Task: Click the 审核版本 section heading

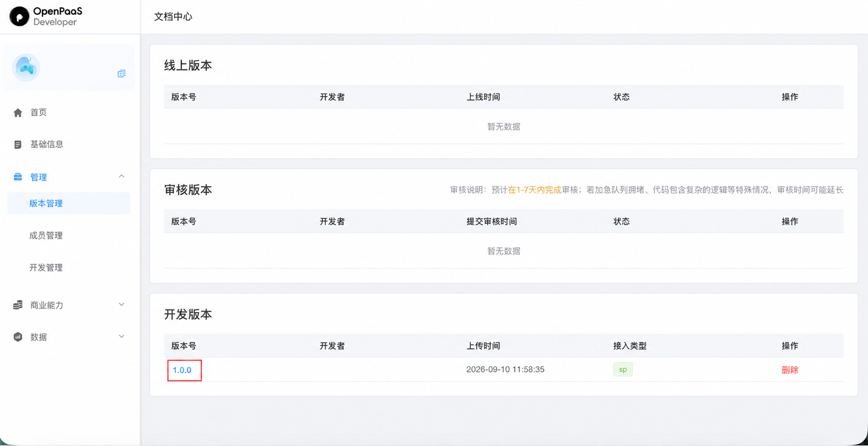Action: [188, 190]
